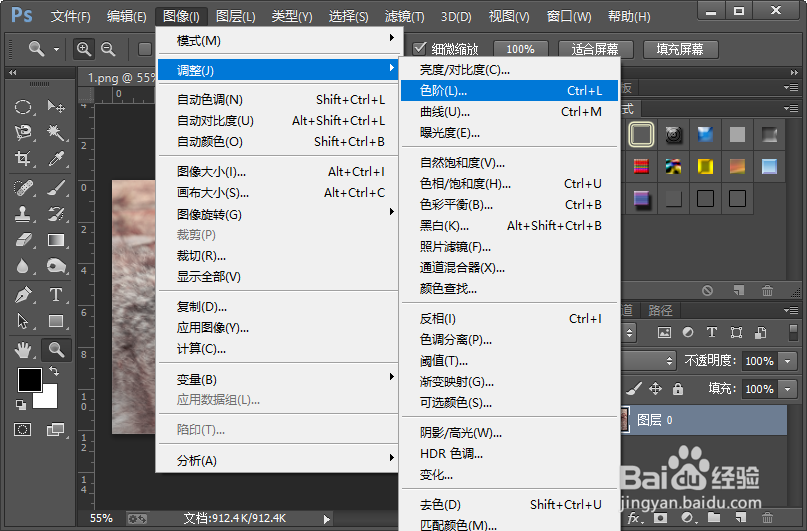Toggle lock position icon
807x531 pixels.
[x=655, y=388]
